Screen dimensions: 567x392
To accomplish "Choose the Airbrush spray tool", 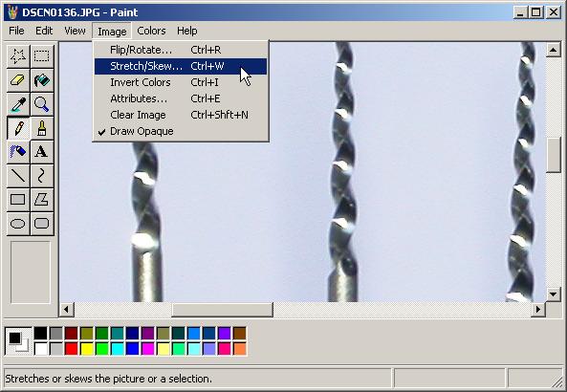I will click(x=18, y=151).
